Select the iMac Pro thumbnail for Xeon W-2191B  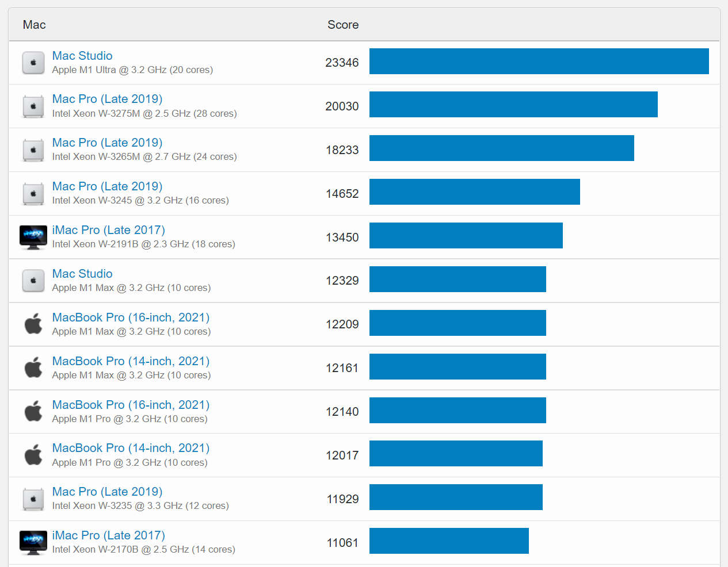[x=33, y=237]
